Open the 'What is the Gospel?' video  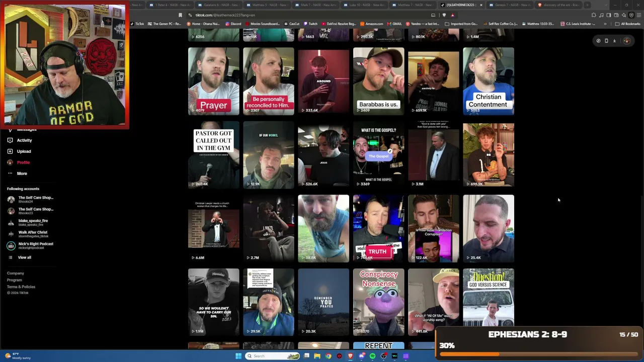pos(378,155)
